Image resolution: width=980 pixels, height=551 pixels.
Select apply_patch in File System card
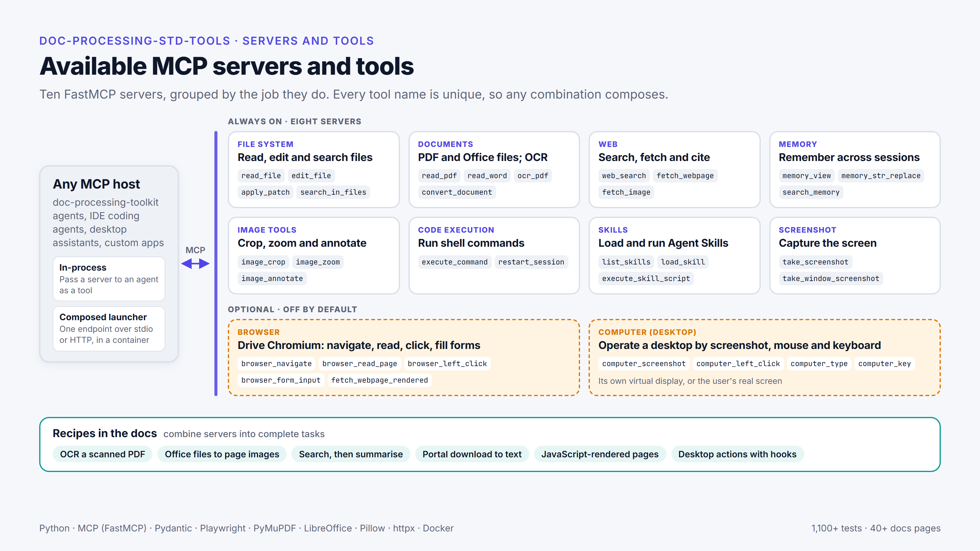pos(266,193)
